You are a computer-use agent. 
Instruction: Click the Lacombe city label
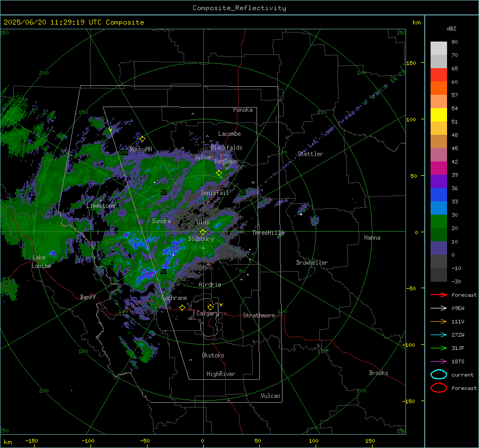229,134
